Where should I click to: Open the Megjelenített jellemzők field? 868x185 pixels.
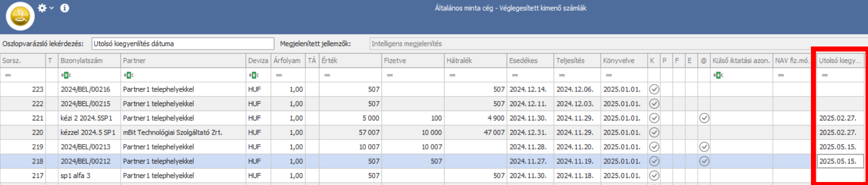pyautogui.click(x=618, y=43)
